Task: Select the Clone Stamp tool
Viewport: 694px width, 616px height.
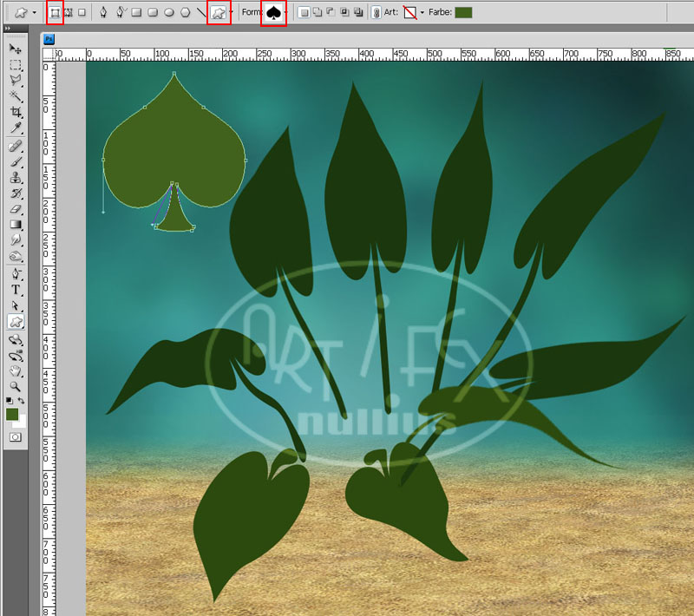Action: pos(16,178)
